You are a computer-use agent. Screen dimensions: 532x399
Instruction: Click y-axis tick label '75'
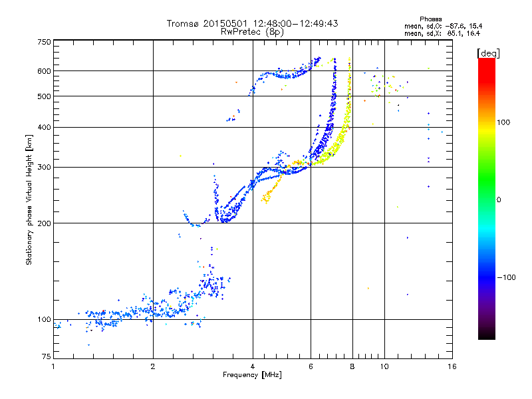point(47,356)
